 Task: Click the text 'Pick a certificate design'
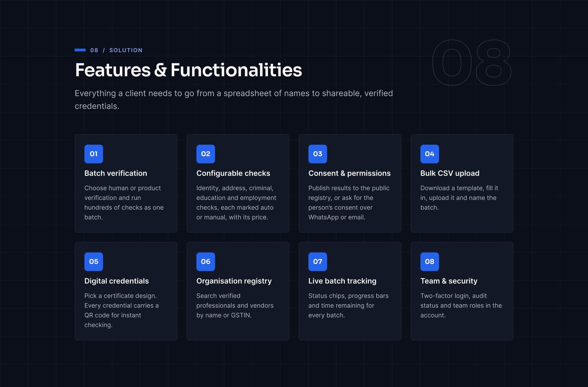pos(122,310)
